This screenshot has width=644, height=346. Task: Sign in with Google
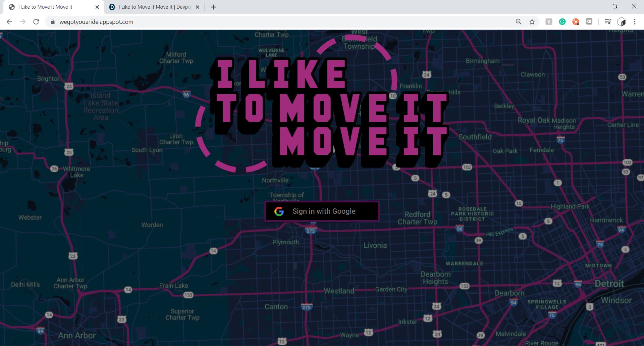point(322,211)
